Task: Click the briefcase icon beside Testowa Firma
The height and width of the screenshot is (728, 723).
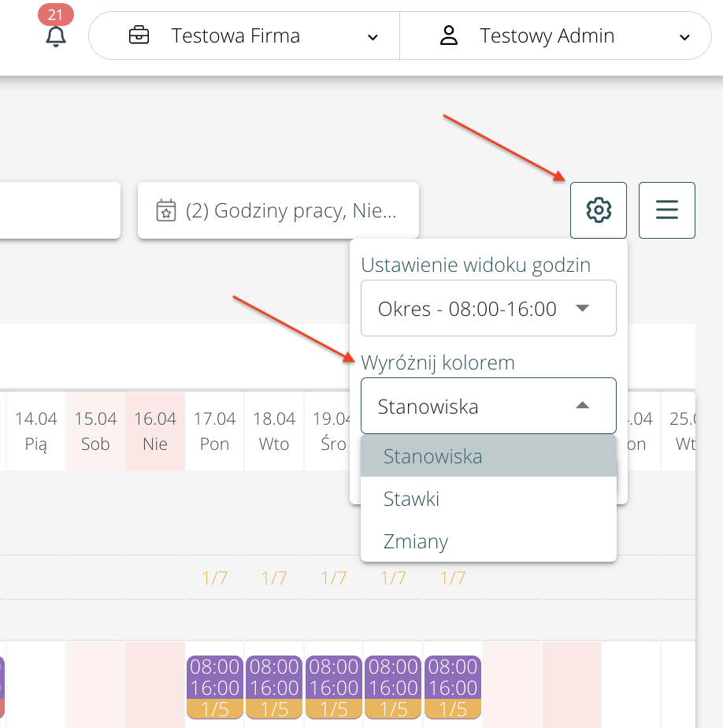Action: pyautogui.click(x=139, y=36)
